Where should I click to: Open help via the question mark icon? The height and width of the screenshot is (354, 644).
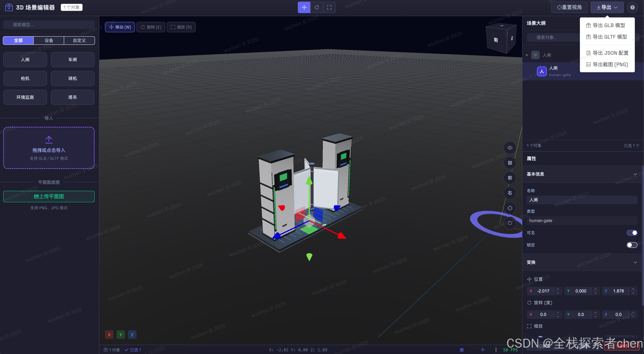click(x=633, y=7)
